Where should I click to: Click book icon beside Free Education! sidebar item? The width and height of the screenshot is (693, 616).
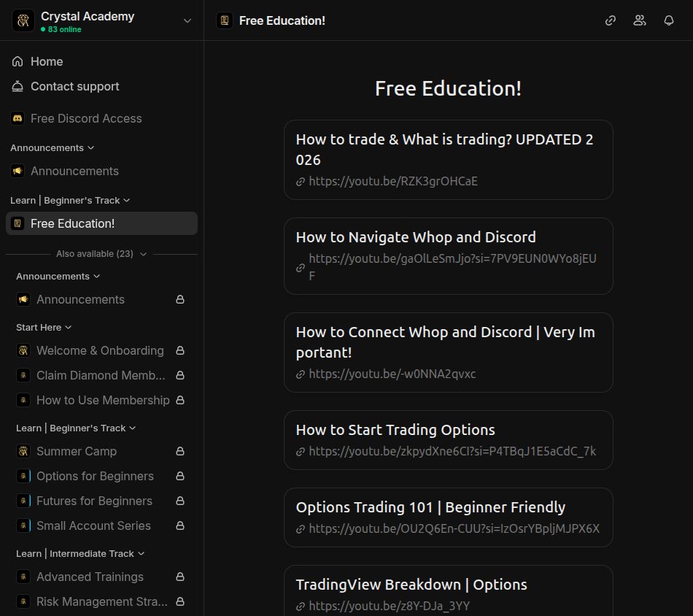(x=18, y=223)
